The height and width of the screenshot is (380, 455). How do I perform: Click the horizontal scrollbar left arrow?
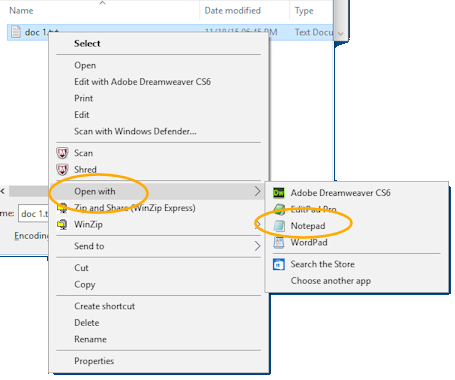point(3,191)
